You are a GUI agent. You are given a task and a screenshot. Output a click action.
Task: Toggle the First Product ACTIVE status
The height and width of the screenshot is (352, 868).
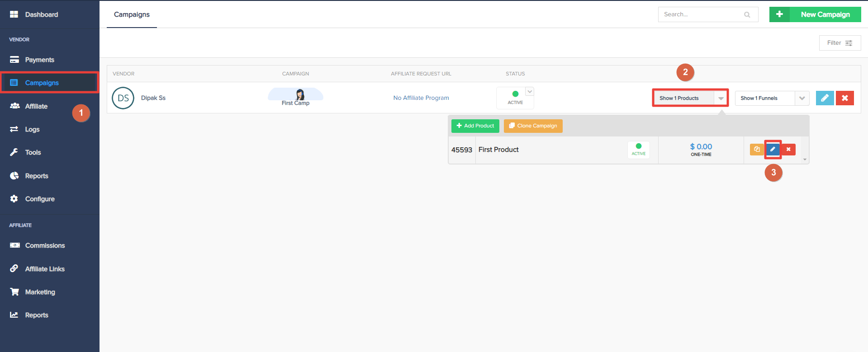639,150
